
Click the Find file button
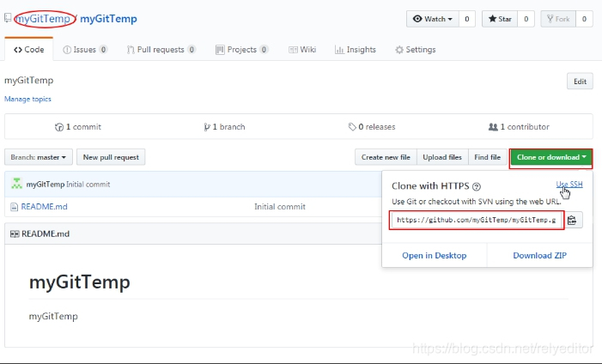pyautogui.click(x=488, y=157)
